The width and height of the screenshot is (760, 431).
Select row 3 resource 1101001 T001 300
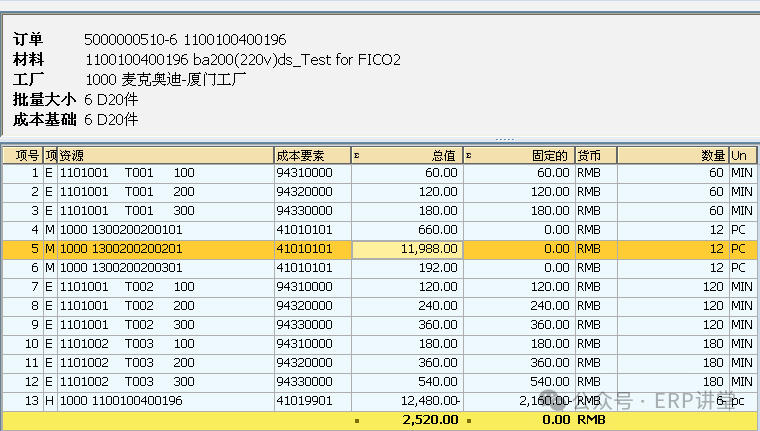click(166, 211)
